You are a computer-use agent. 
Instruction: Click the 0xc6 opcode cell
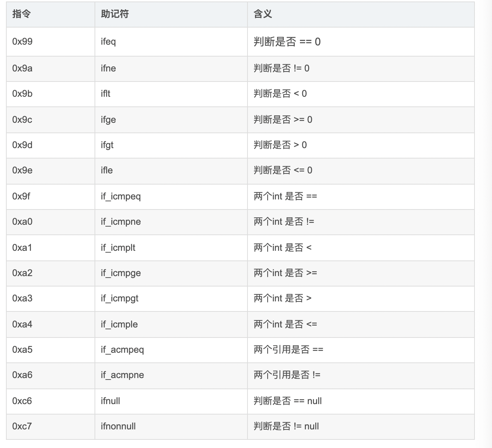click(51, 401)
